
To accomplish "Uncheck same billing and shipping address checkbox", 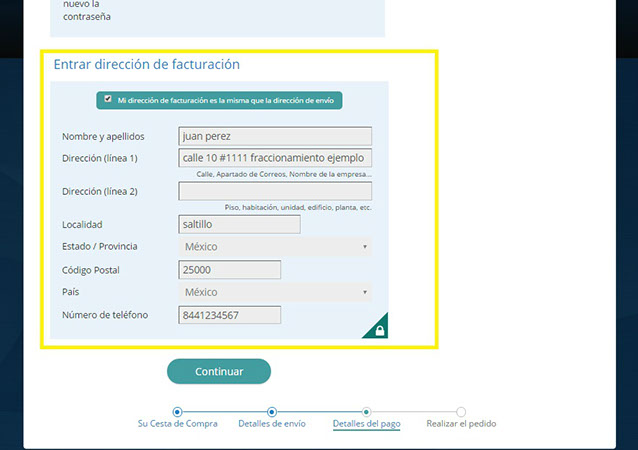I will (108, 100).
